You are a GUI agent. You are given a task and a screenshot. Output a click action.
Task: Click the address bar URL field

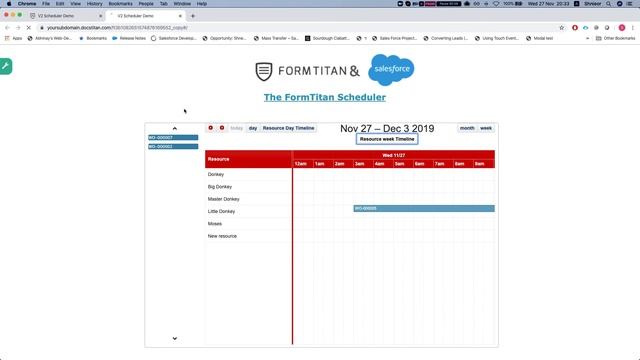click(297, 28)
